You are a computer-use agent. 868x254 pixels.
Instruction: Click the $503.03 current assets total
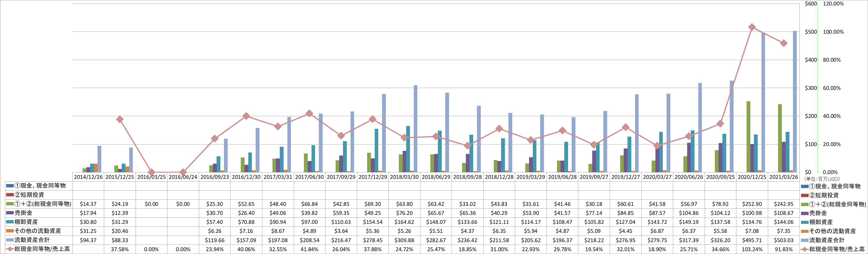[784, 240]
